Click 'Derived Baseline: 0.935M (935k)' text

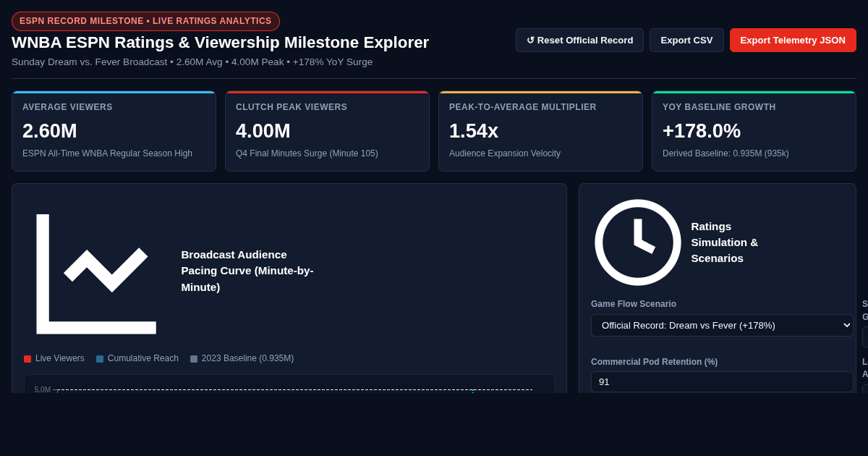click(x=726, y=153)
